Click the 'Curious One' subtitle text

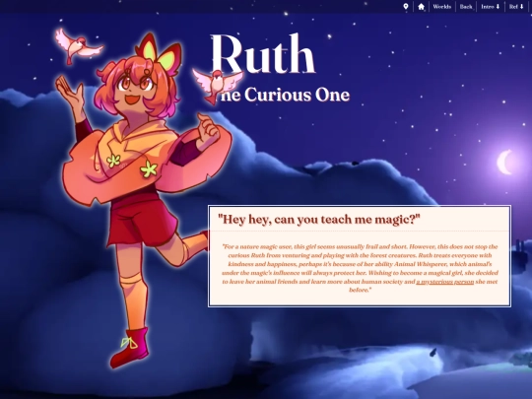click(x=297, y=95)
